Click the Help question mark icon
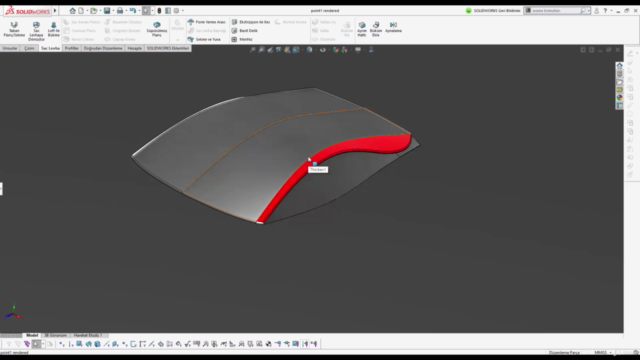640x360 pixels. tap(605, 11)
